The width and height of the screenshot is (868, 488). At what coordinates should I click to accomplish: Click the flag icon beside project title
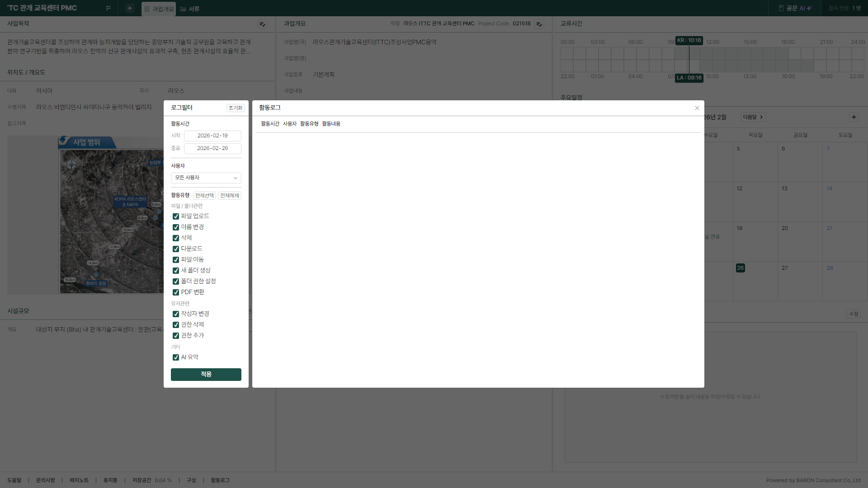click(108, 8)
